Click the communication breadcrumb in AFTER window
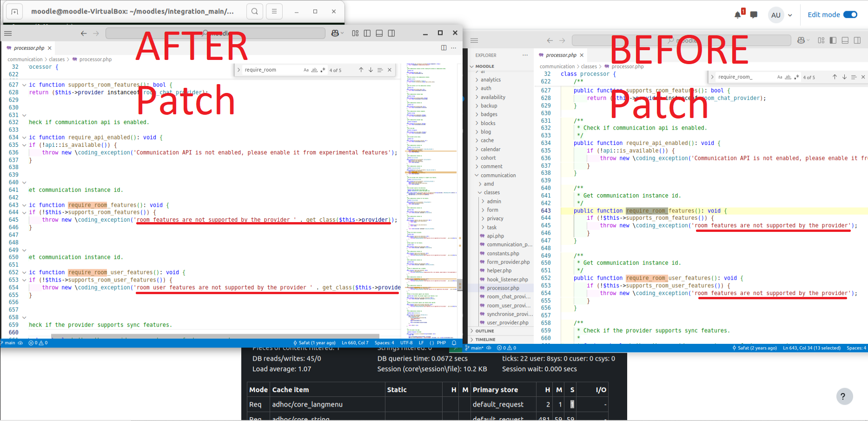 [x=25, y=59]
